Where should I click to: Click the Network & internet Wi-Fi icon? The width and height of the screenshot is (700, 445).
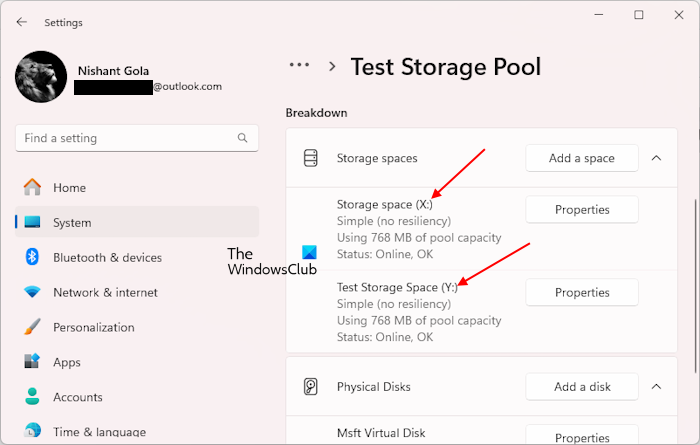point(33,292)
